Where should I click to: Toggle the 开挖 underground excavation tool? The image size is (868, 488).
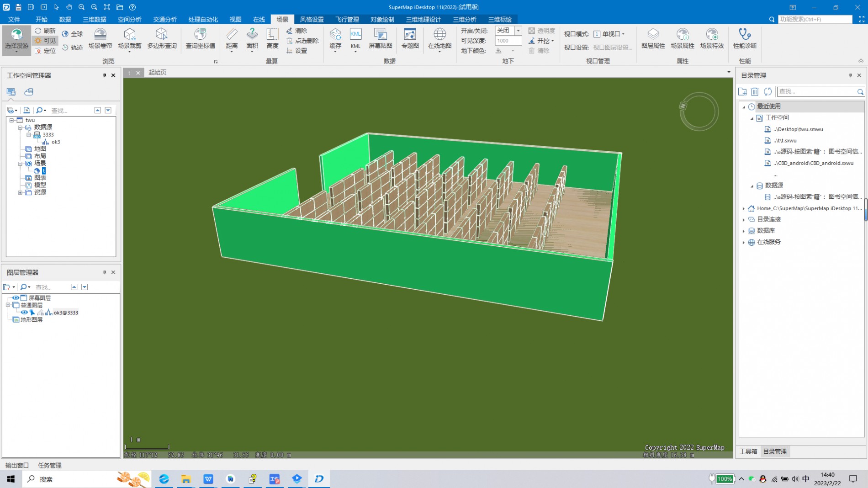click(541, 41)
